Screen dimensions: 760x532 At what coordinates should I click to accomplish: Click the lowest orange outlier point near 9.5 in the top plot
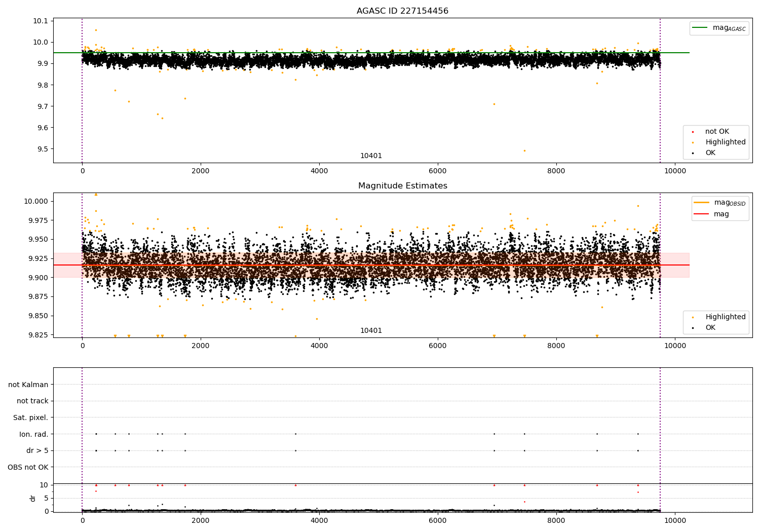coord(524,150)
